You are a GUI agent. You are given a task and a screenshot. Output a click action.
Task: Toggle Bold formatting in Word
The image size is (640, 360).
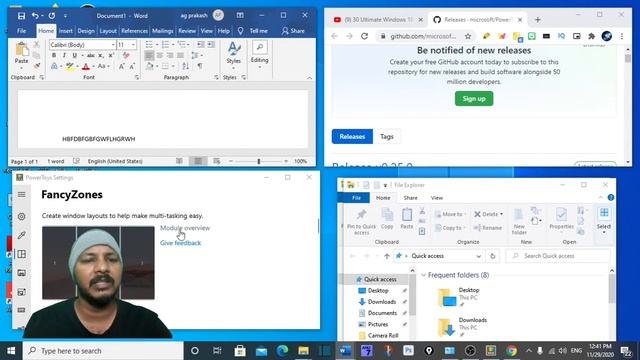pyautogui.click(x=54, y=56)
